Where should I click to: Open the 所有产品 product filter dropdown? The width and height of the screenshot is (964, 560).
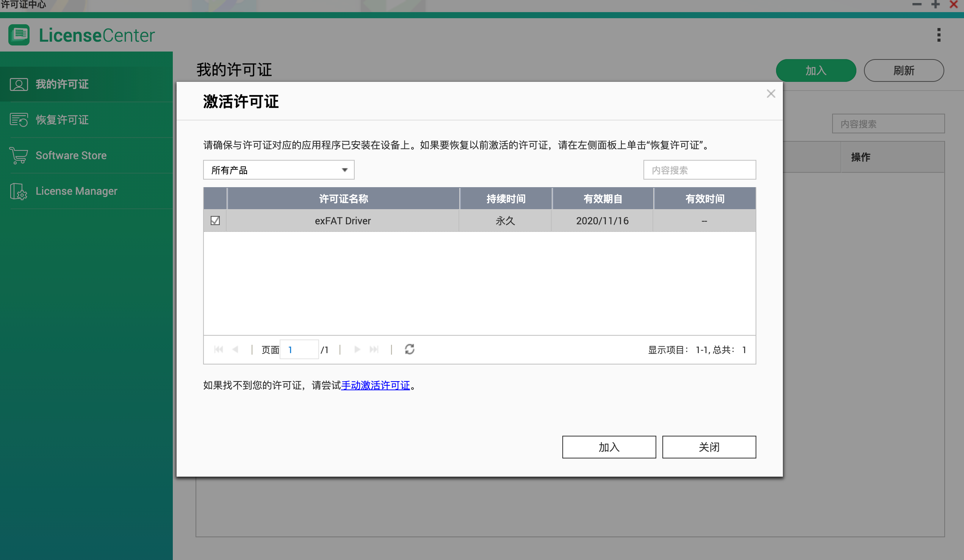point(279,169)
